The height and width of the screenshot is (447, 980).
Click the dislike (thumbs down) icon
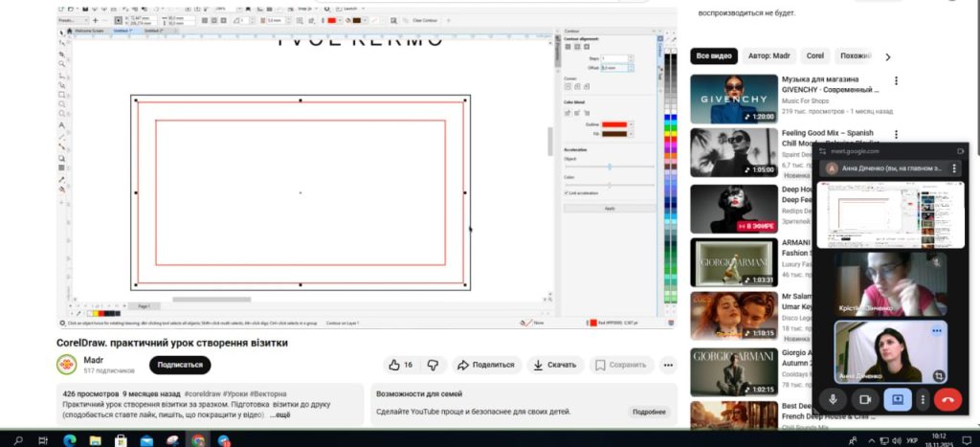[x=433, y=365]
